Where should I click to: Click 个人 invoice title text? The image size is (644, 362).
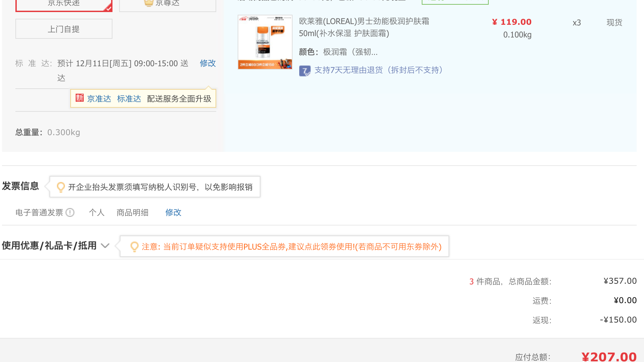[97, 212]
